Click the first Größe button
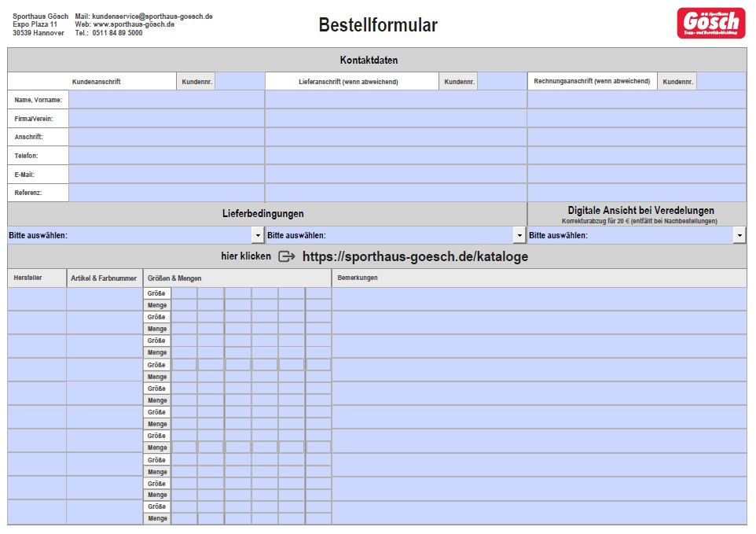This screenshot has width=756, height=534. (156, 293)
